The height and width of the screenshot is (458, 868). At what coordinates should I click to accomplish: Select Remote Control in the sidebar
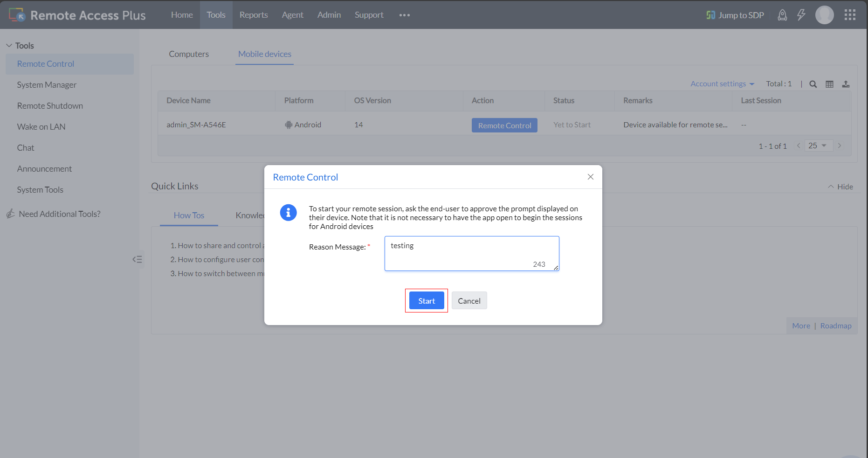[x=69, y=64]
